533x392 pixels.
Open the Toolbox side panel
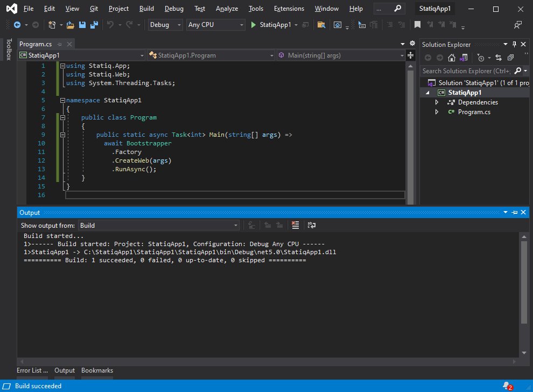[x=9, y=50]
